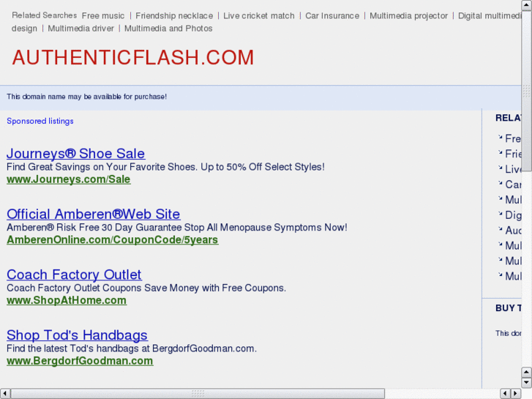Open sidebar 'Dig' related link
The height and width of the screenshot is (399, 532).
pos(513,215)
